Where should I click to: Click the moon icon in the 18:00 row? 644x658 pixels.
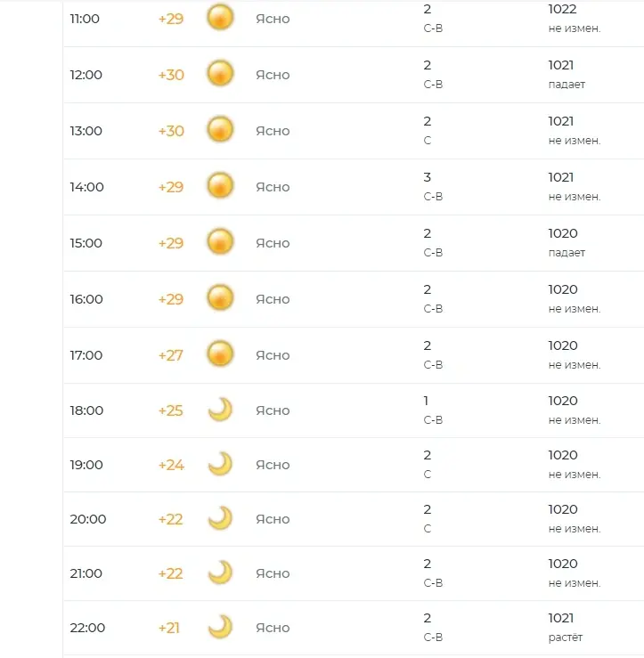220,410
